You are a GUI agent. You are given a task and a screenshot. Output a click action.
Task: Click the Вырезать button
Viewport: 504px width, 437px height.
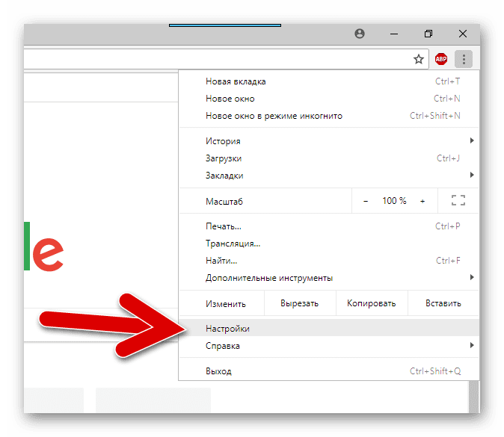[x=300, y=303]
